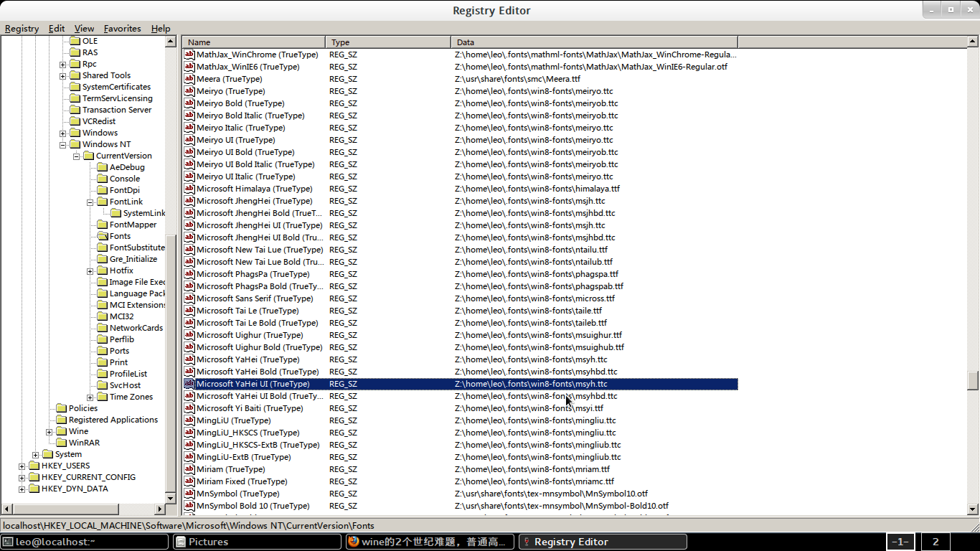The width and height of the screenshot is (980, 551).
Task: Expand the Time Zones node
Action: [90, 397]
